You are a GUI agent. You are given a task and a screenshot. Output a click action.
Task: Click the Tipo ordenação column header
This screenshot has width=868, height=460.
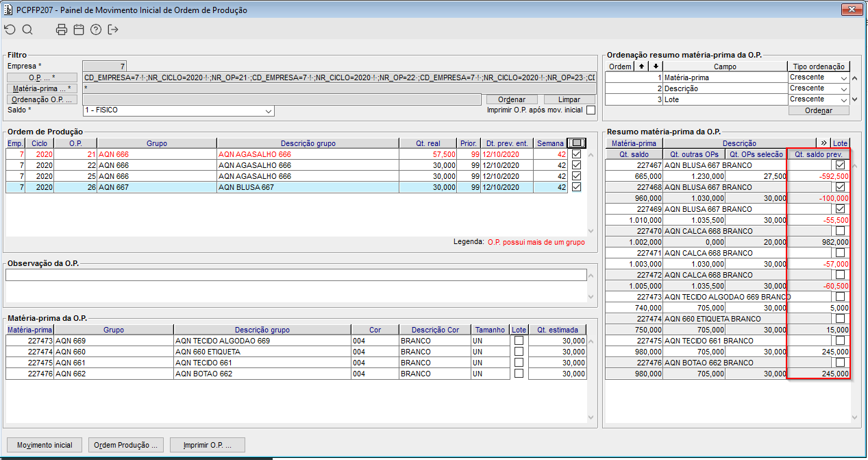click(x=819, y=66)
